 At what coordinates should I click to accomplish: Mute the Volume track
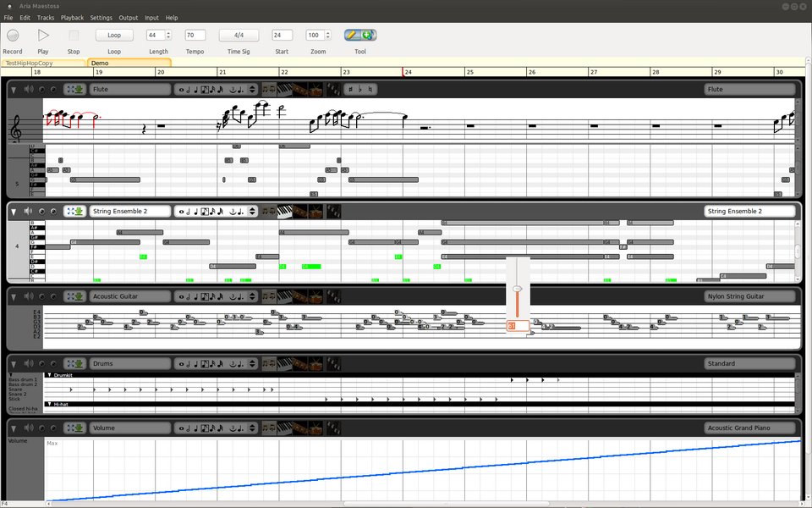pos(29,428)
